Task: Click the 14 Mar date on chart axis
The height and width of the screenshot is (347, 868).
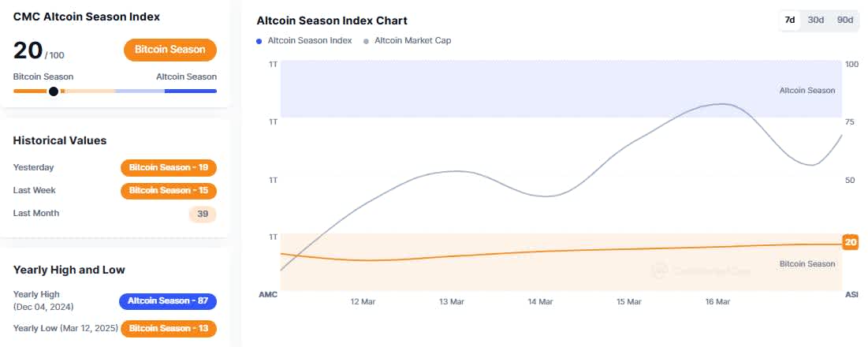Action: point(539,302)
